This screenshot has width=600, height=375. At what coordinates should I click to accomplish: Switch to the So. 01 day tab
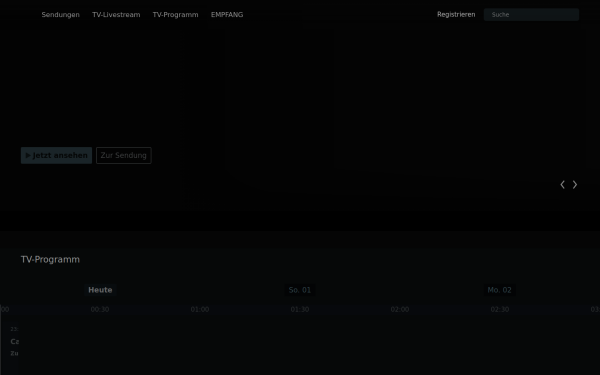click(x=300, y=290)
